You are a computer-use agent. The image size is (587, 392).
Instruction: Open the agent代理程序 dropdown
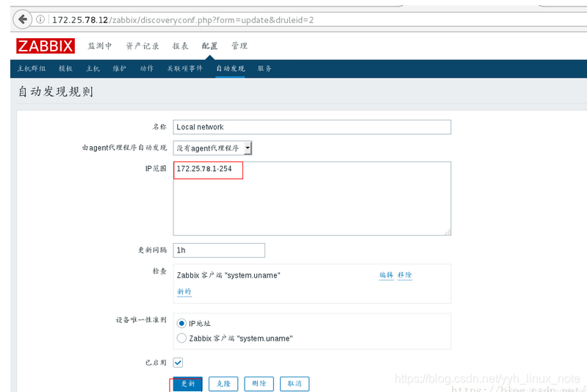212,148
